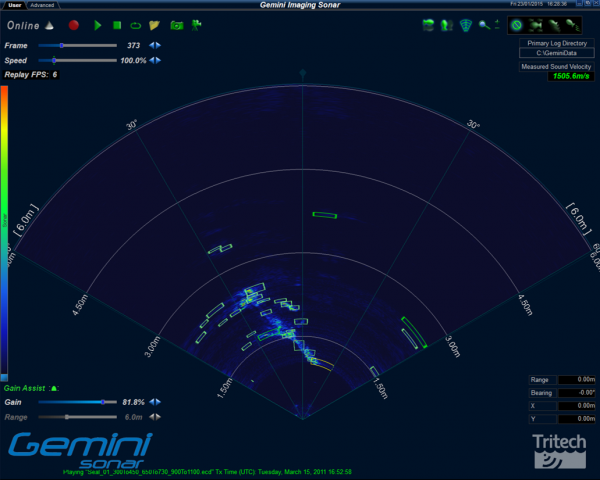Toggle the Gain Assist indicator
This screenshot has width=600, height=480.
pos(55,387)
